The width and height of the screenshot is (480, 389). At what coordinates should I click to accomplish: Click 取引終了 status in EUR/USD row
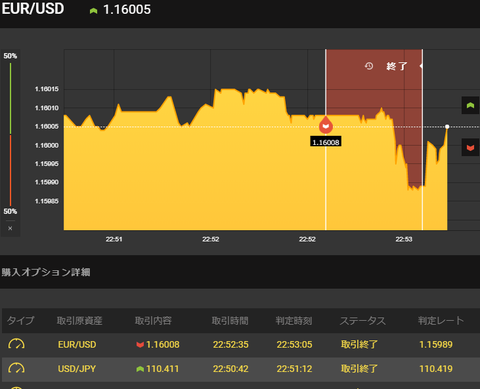[359, 344]
